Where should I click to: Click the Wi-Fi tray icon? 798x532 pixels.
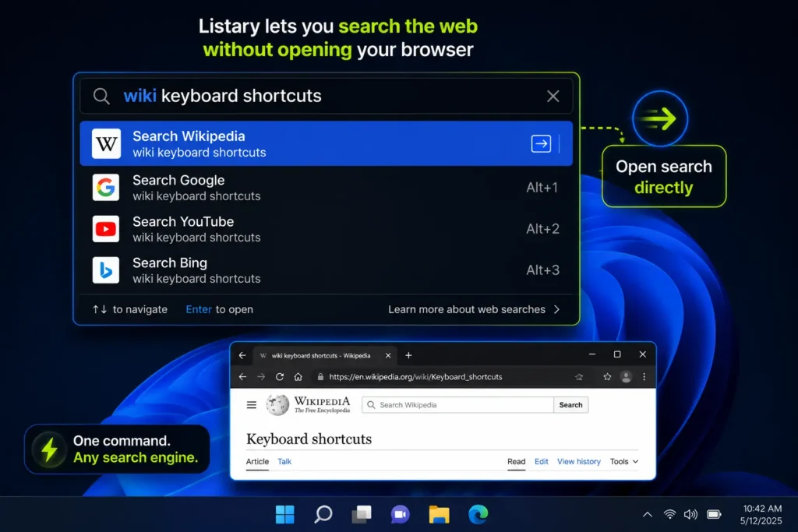[669, 514]
